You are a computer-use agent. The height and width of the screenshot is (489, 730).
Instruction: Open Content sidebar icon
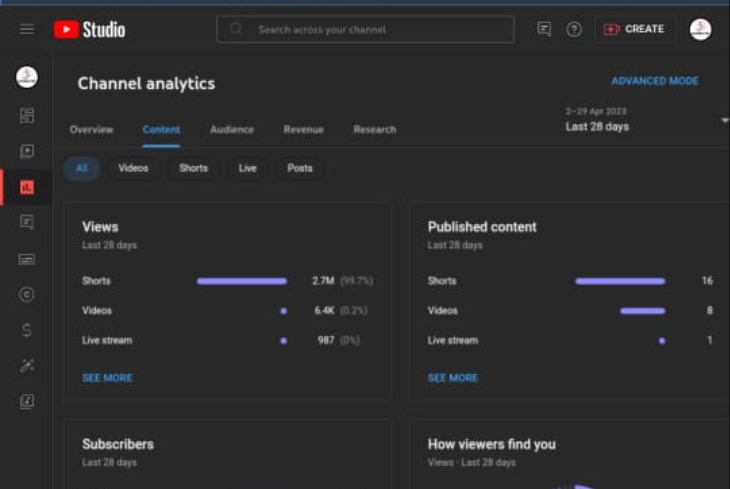[x=27, y=151]
